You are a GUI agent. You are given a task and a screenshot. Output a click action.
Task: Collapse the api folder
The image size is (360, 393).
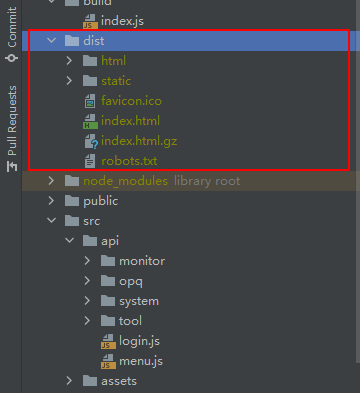(70, 241)
